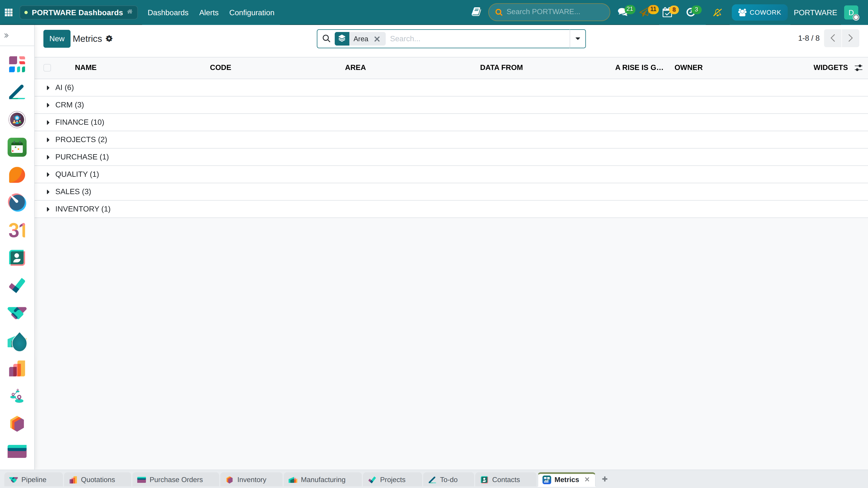Toggle select-all checkbox in table header

click(x=47, y=68)
